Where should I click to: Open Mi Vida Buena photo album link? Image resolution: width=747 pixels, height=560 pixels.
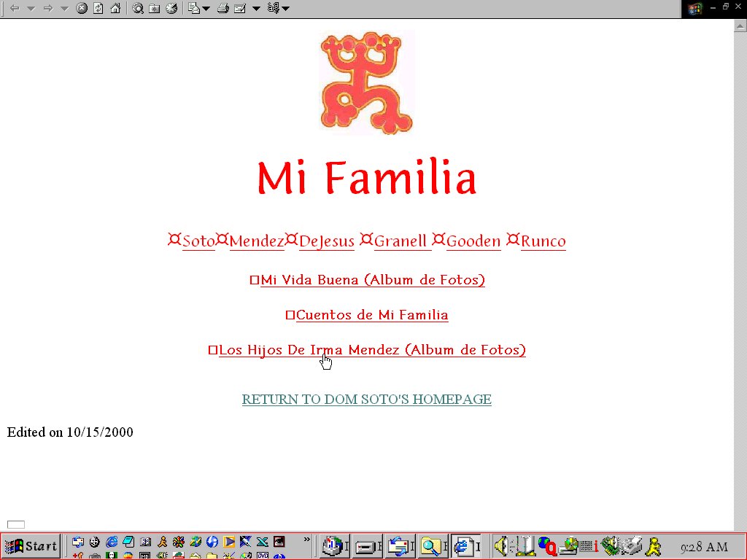(x=372, y=280)
